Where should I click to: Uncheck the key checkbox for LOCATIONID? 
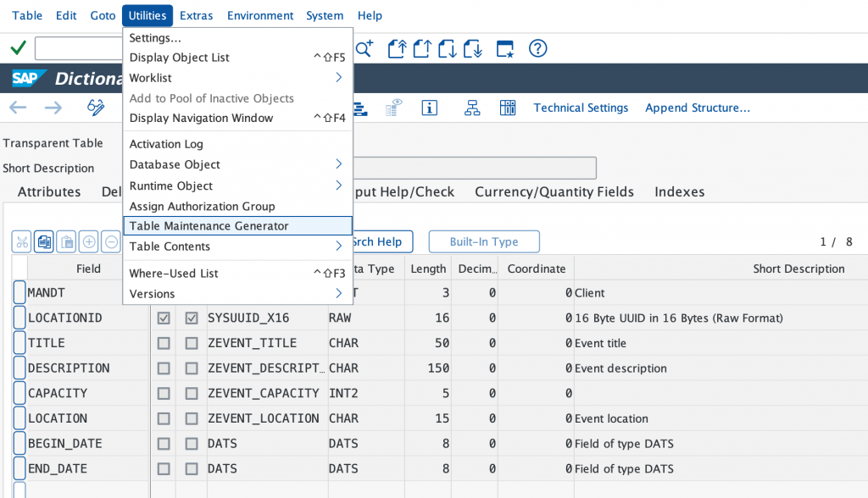164,318
